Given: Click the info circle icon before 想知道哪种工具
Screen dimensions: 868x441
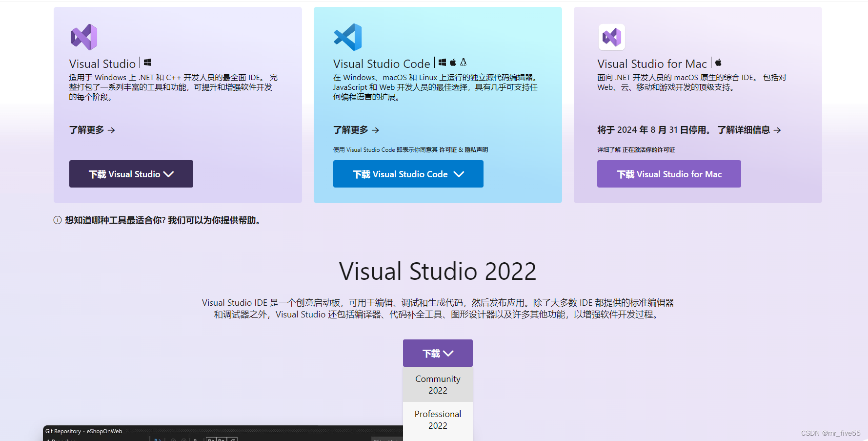Looking at the screenshot, I should [58, 220].
